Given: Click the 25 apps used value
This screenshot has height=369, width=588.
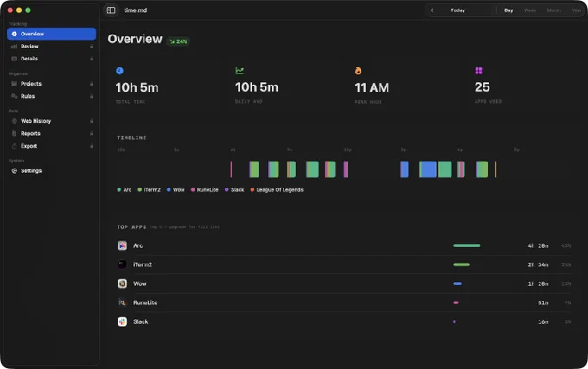Looking at the screenshot, I should tap(482, 87).
